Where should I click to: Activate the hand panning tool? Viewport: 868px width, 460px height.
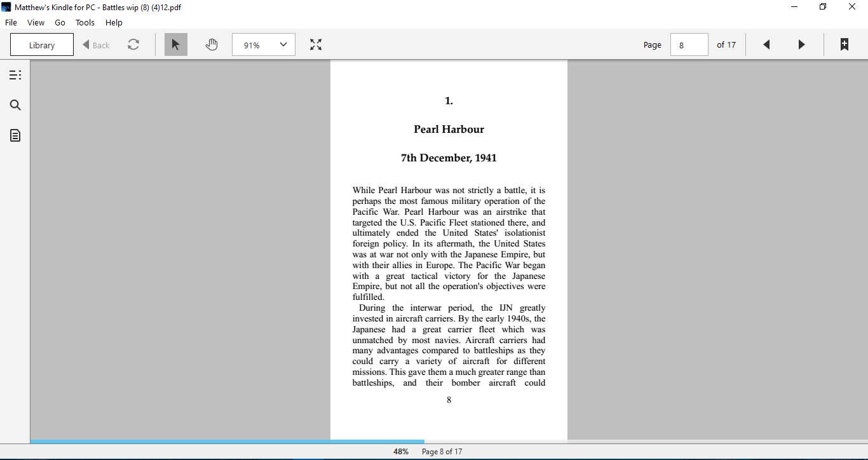coord(212,44)
